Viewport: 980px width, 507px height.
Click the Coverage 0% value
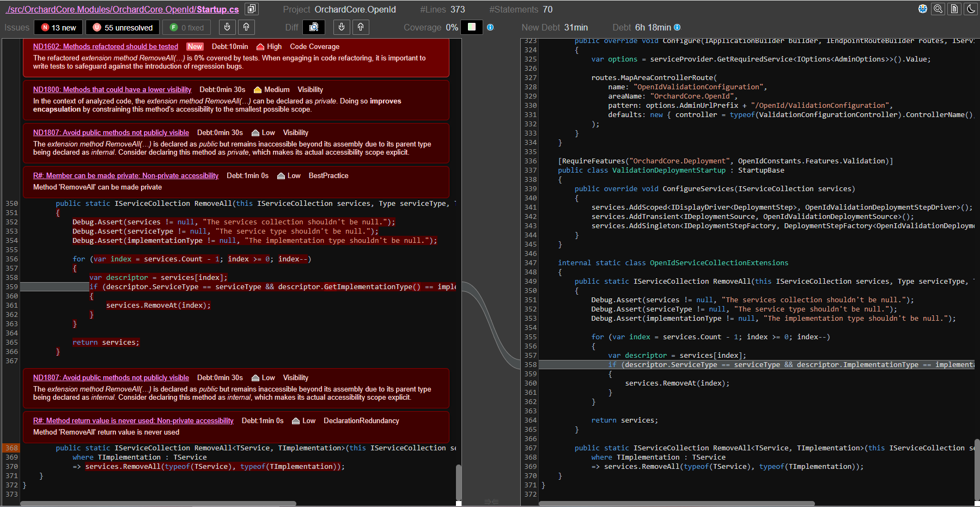click(x=452, y=27)
